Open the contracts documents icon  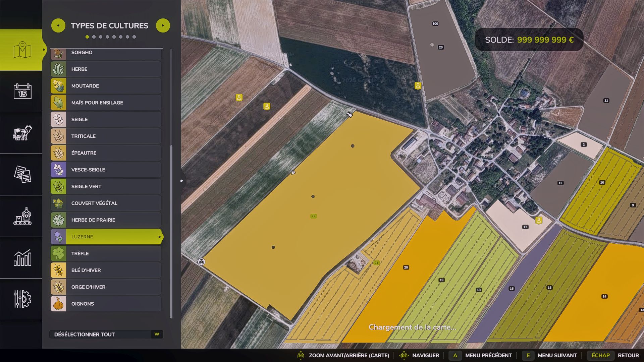pyautogui.click(x=22, y=174)
